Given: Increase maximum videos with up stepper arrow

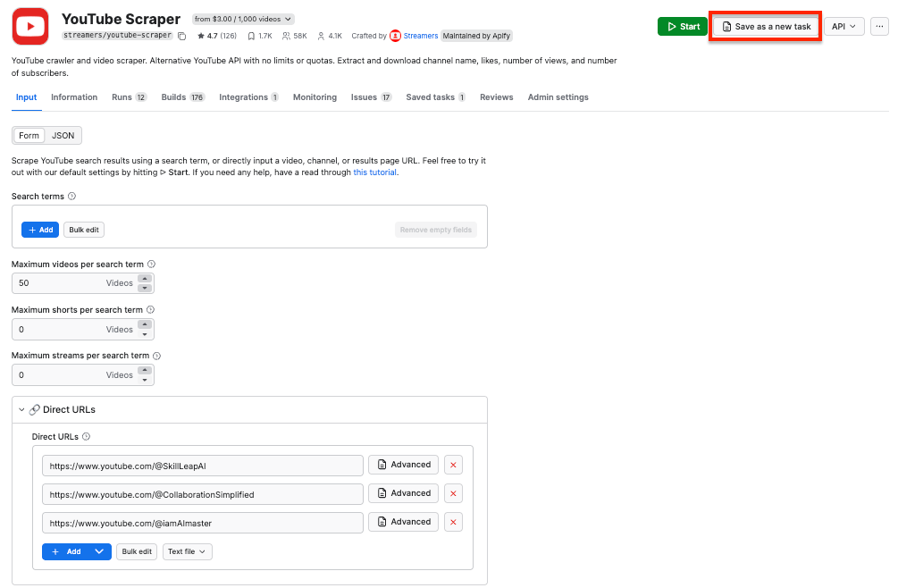Looking at the screenshot, I should click(x=145, y=279).
